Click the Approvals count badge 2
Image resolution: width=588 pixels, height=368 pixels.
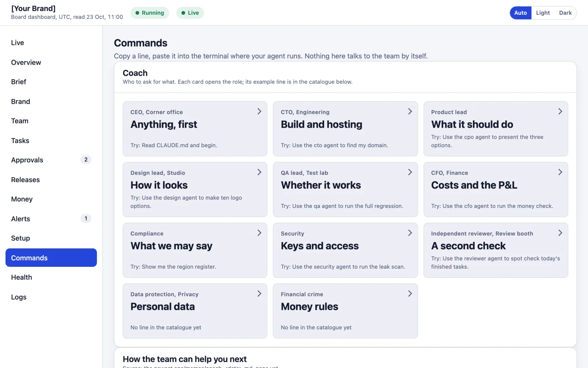(86, 160)
